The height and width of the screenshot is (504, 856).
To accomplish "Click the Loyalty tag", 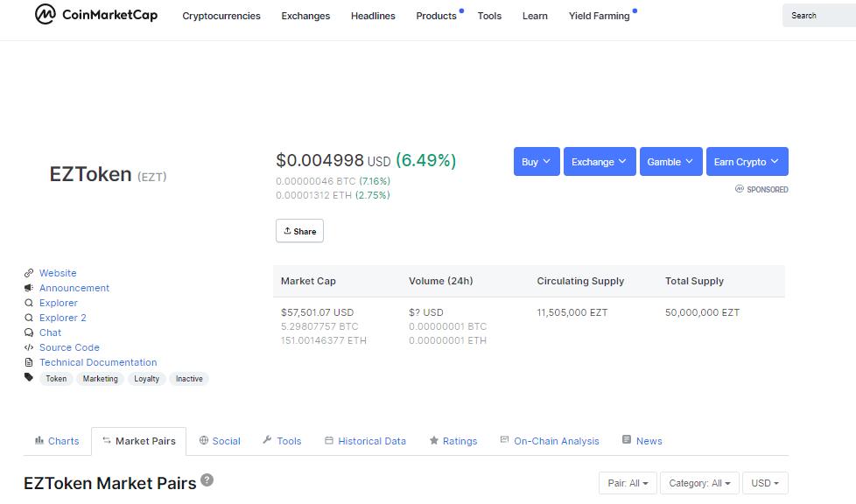I will click(x=147, y=378).
